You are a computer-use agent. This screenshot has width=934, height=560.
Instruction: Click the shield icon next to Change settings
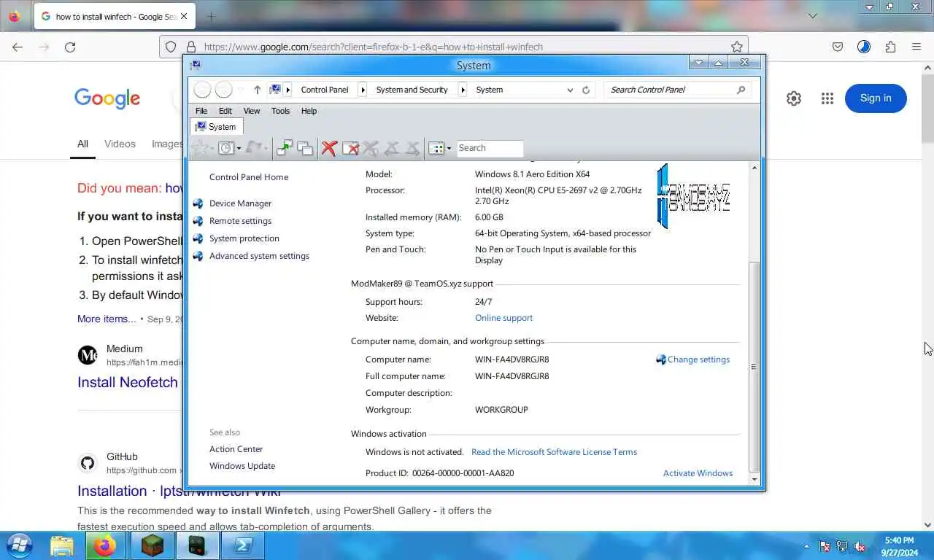click(x=660, y=359)
